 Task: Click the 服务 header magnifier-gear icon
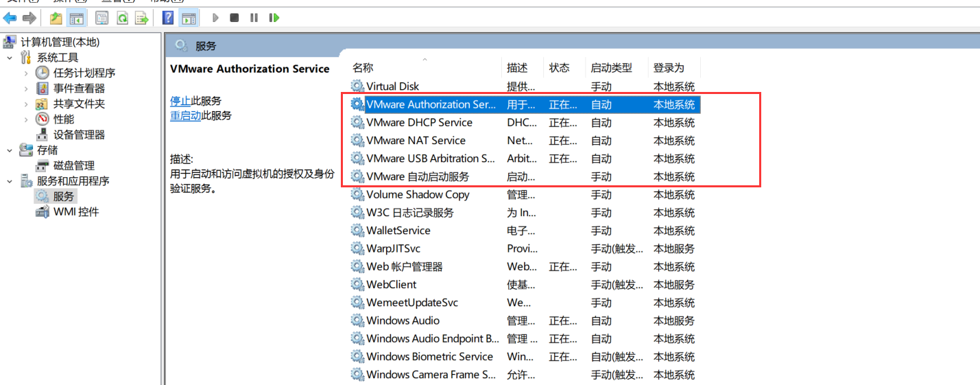coord(182,45)
